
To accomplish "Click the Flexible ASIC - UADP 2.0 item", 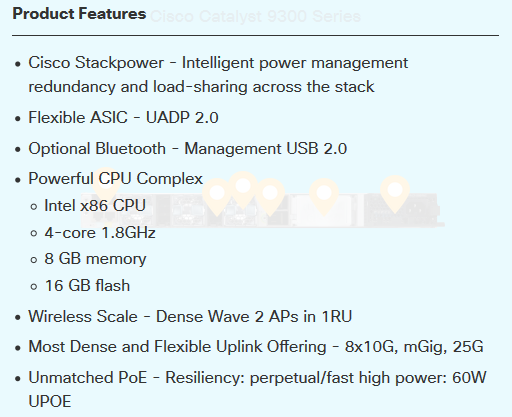I will point(123,117).
